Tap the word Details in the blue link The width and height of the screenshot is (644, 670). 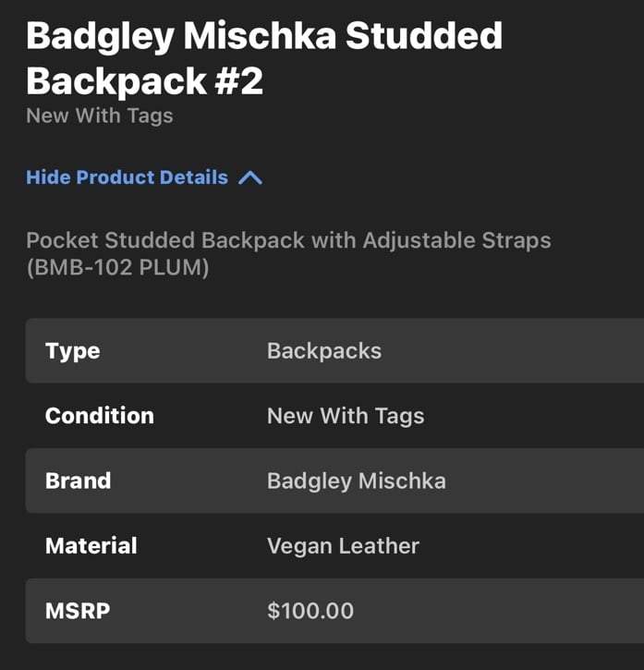tap(194, 177)
